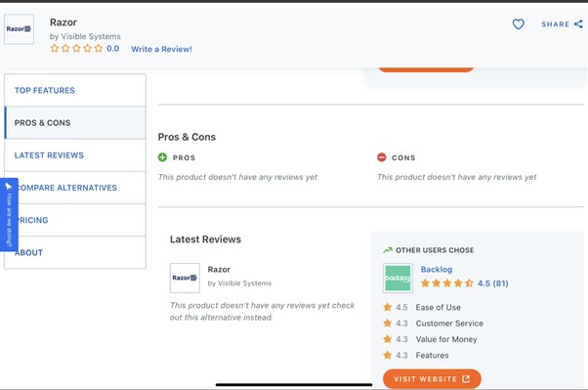The image size is (588, 390).
Task: Click the Features rating star icon
Action: [388, 355]
